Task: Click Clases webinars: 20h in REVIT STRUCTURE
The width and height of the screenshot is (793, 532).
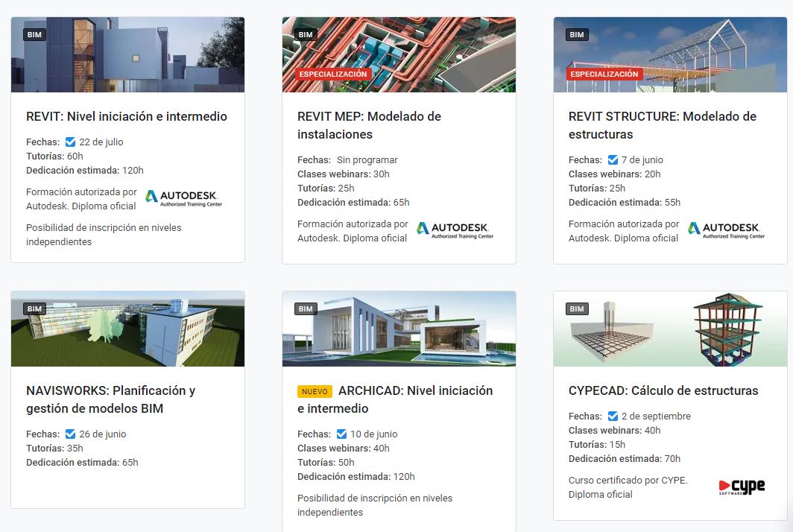Action: [x=614, y=174]
